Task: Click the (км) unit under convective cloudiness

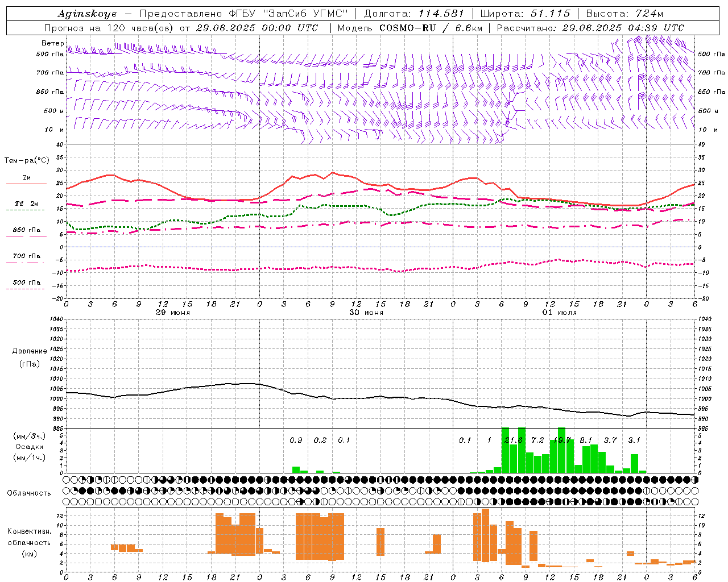Action: click(x=29, y=554)
